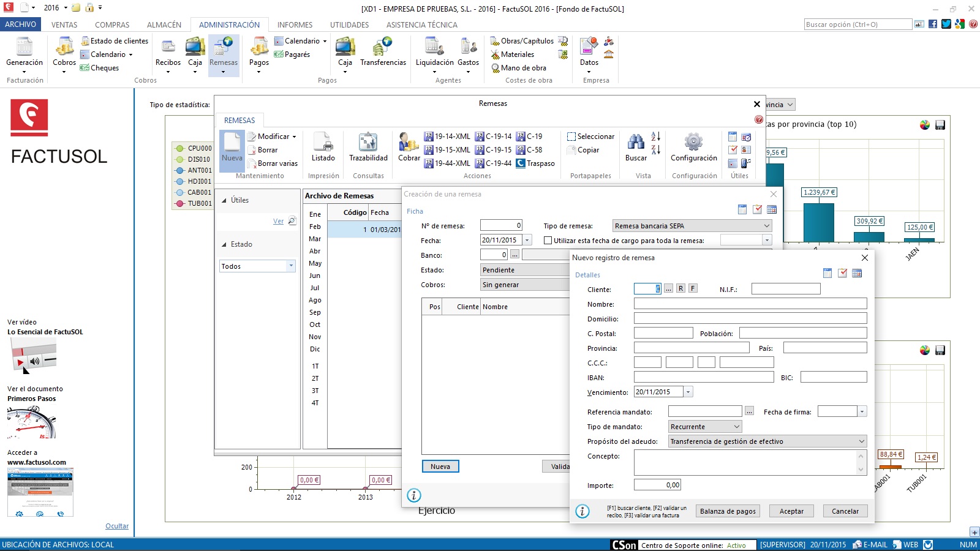Toggle CPU000 legend series
The height and width of the screenshot is (551, 980).
click(193, 148)
